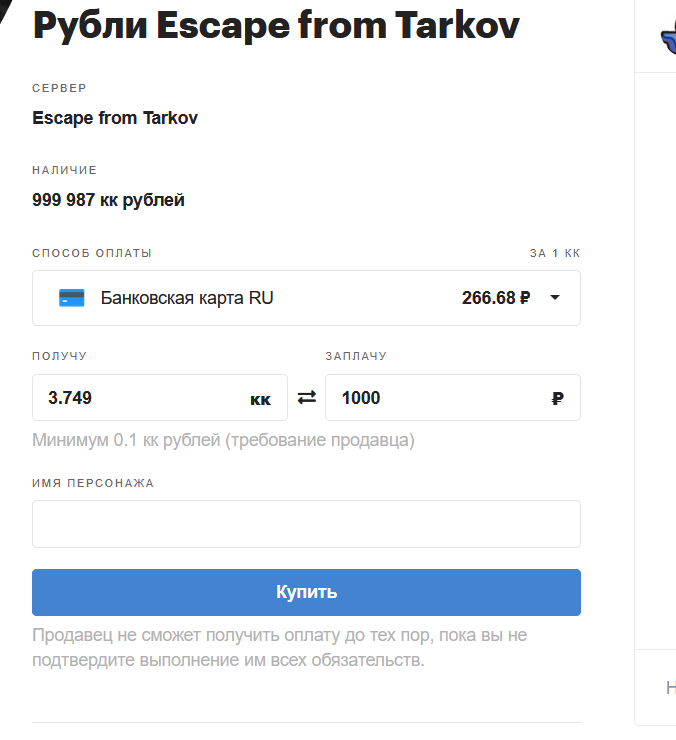676x740 pixels.
Task: Click the seller payment notice under Купить
Action: click(280, 648)
